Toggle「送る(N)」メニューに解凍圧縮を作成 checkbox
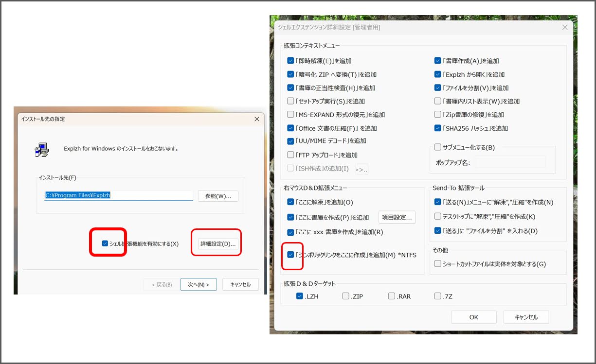This screenshot has width=596, height=364. point(437,202)
